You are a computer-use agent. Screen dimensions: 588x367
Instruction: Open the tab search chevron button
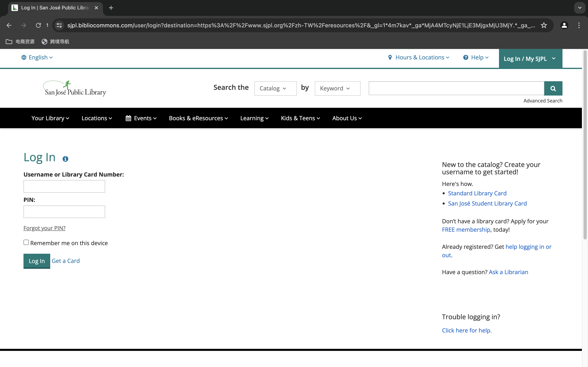point(580,8)
